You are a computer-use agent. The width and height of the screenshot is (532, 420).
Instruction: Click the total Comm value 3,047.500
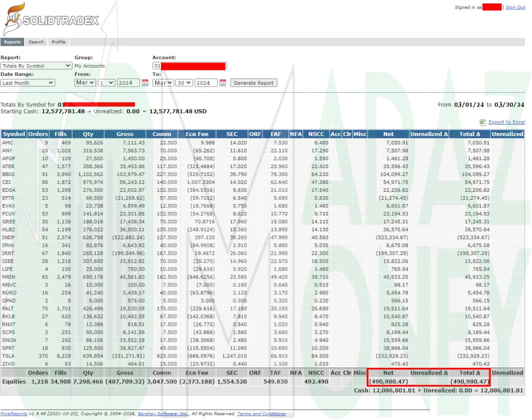tap(162, 382)
